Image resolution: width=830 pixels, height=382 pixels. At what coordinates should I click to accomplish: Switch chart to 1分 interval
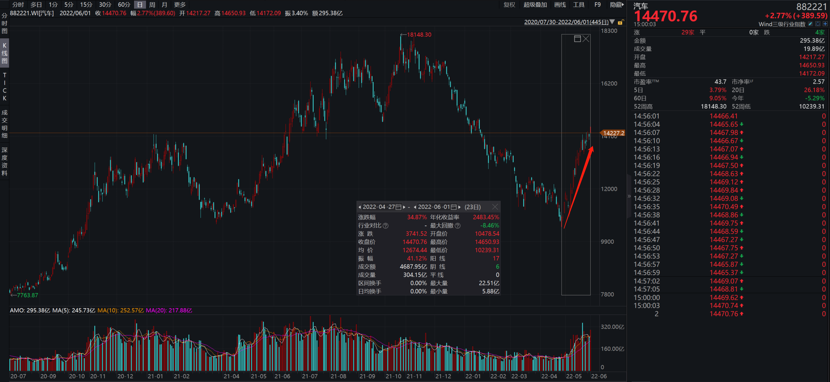pos(53,4)
